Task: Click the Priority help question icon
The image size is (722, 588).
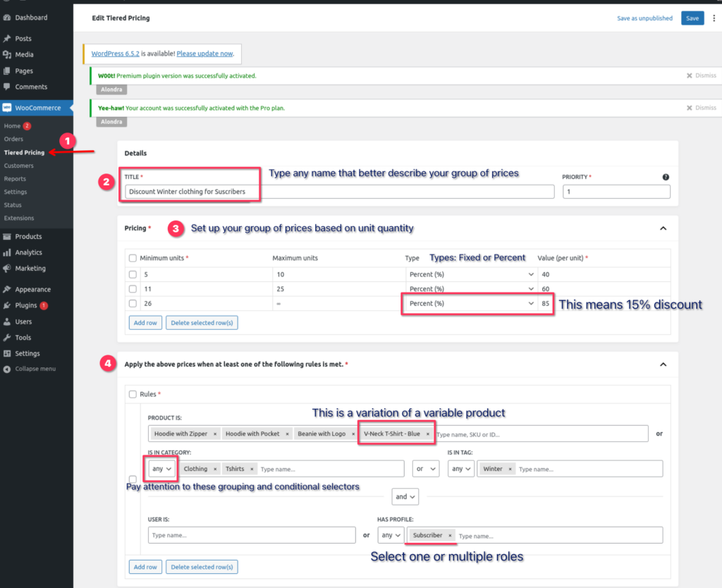Action: (x=666, y=177)
